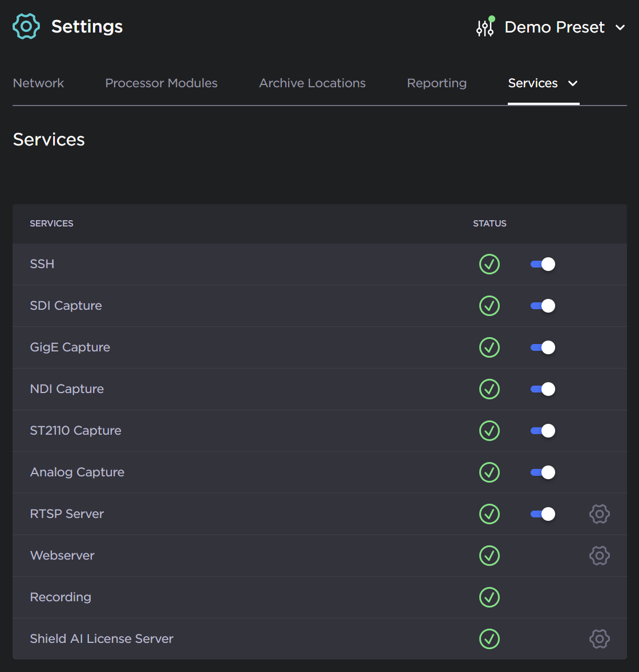Expand the Services tab chevron
The width and height of the screenshot is (639, 672).
pyautogui.click(x=573, y=83)
